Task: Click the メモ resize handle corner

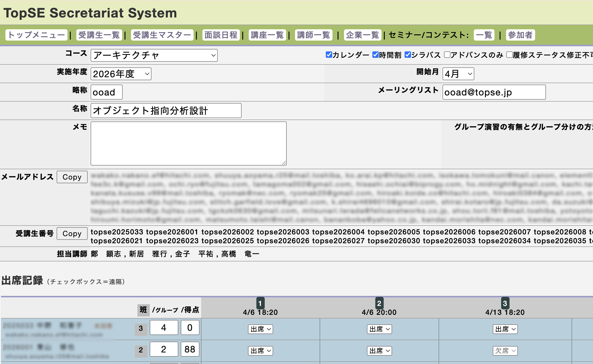Action: point(284,163)
